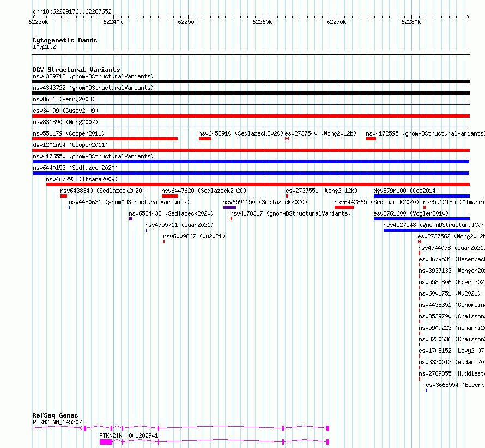Click red bar beneath nsv6447620
The height and width of the screenshot is (448, 485).
pos(170,196)
